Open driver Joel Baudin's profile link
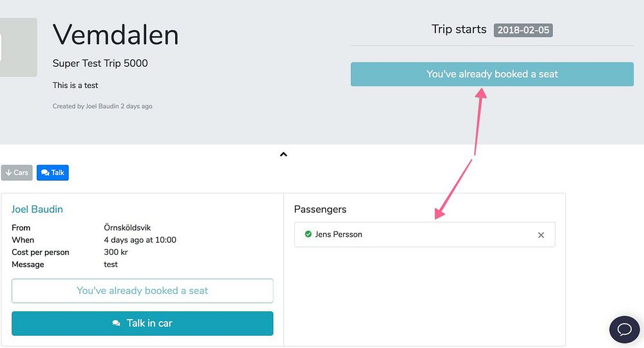Viewport: 644px width, 348px height. (x=37, y=209)
